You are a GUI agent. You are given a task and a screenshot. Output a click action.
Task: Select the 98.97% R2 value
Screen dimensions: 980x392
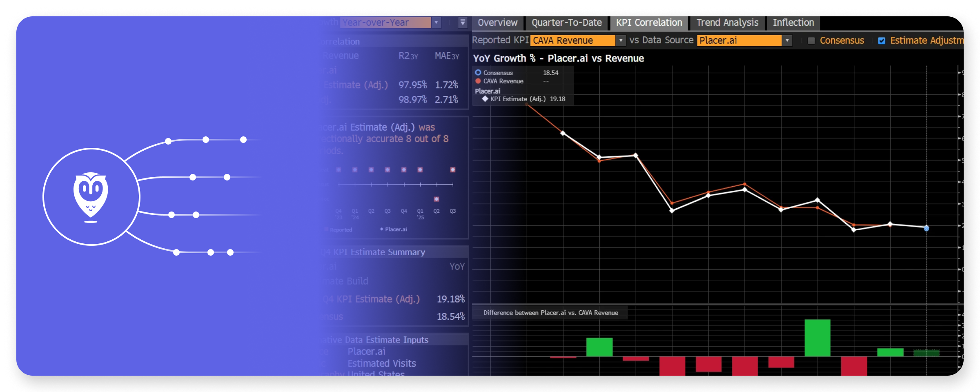[x=412, y=100]
